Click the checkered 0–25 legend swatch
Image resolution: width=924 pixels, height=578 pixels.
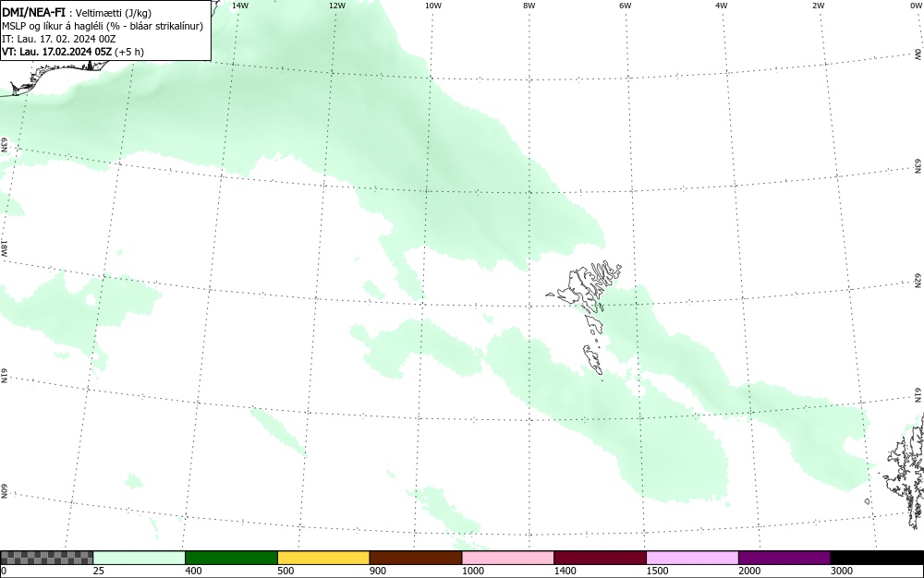tap(46, 558)
